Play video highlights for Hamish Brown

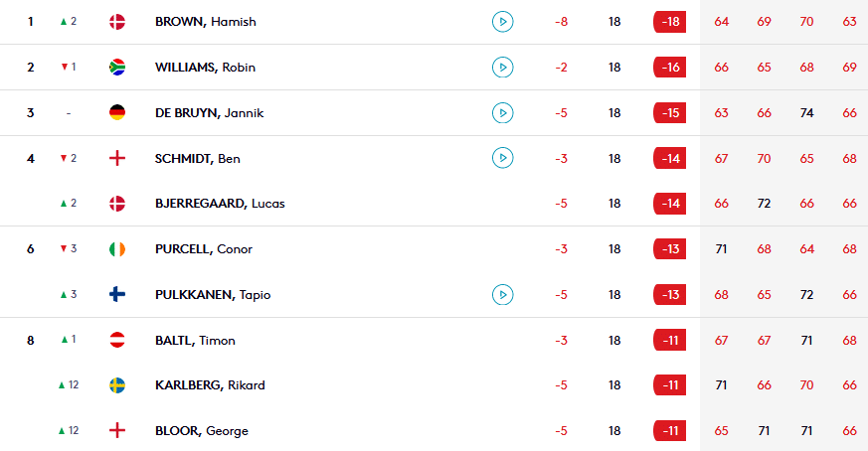tap(503, 22)
